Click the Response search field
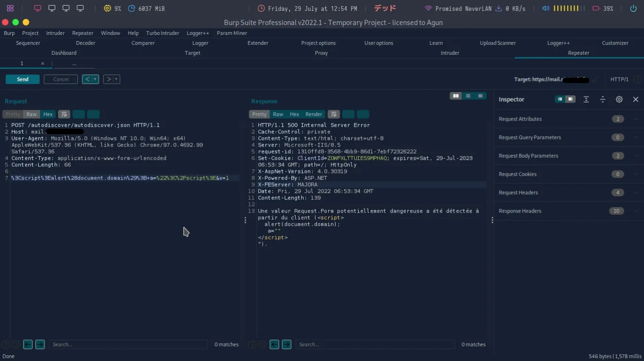The width and height of the screenshot is (644, 361). (375, 344)
